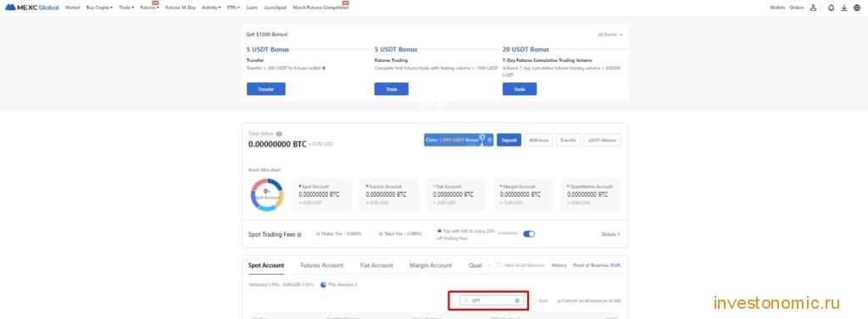The width and height of the screenshot is (868, 319).
Task: Open the language globe icon
Action: 858,8
